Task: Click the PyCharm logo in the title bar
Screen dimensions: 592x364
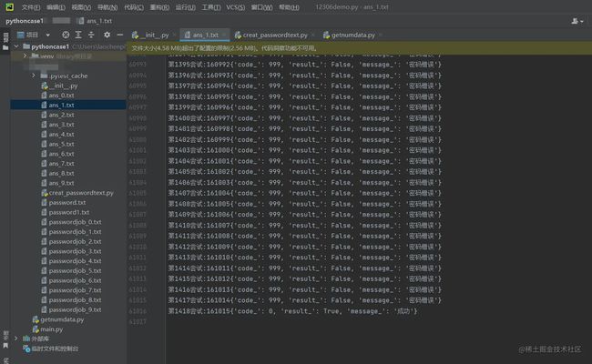Action: coord(9,6)
